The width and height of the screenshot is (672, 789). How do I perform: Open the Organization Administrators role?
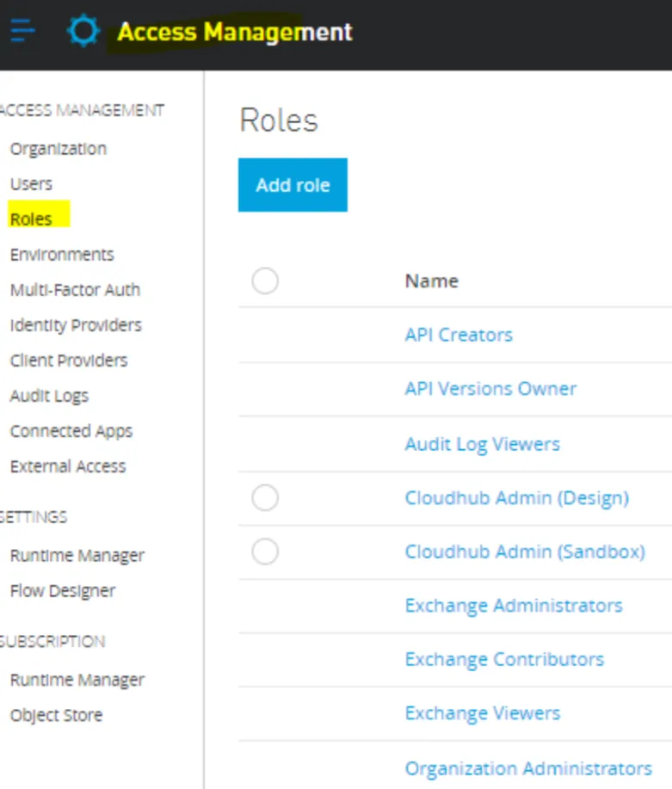click(x=528, y=769)
